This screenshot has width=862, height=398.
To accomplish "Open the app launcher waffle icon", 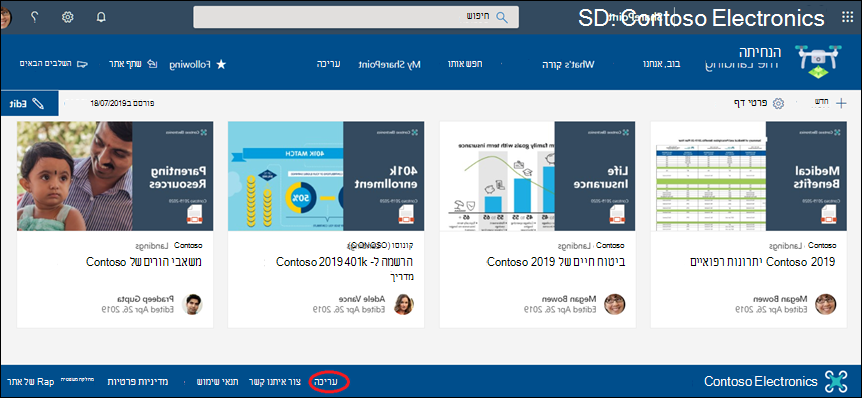I will [x=848, y=17].
